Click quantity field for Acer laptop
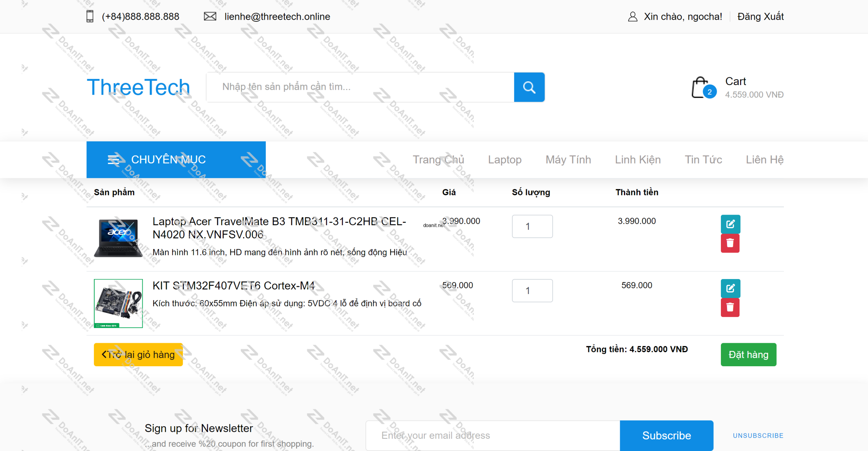This screenshot has width=868, height=451. coord(532,226)
